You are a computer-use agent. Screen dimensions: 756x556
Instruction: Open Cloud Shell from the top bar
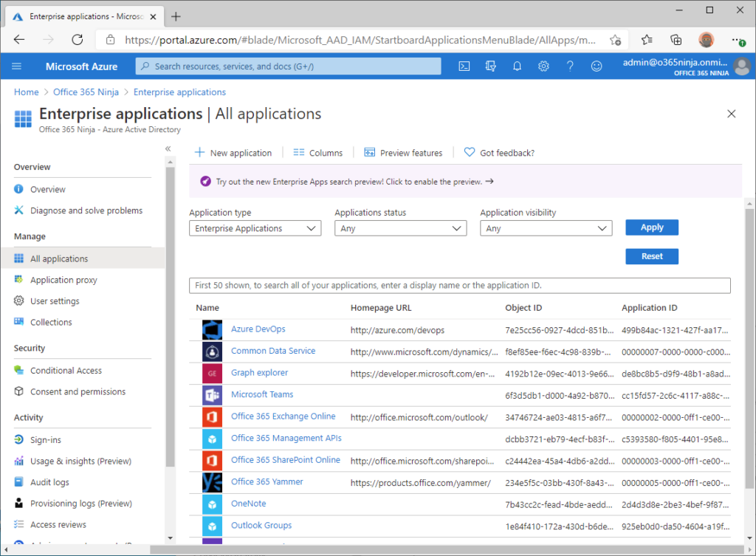pyautogui.click(x=464, y=66)
